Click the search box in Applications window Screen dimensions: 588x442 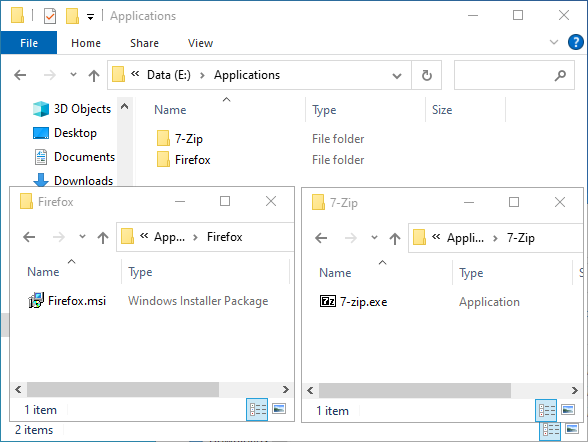[514, 75]
